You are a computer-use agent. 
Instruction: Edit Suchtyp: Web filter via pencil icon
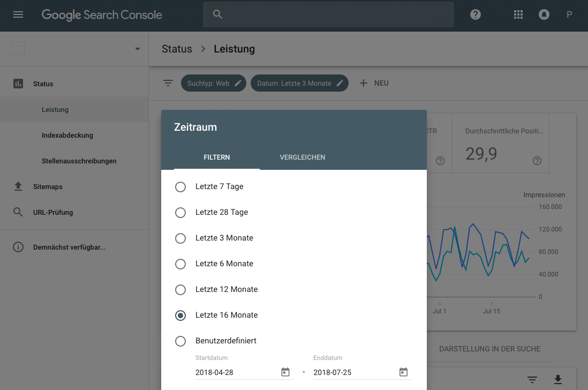pyautogui.click(x=238, y=83)
